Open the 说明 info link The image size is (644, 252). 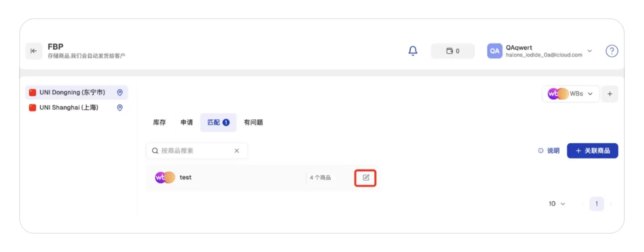click(x=549, y=150)
